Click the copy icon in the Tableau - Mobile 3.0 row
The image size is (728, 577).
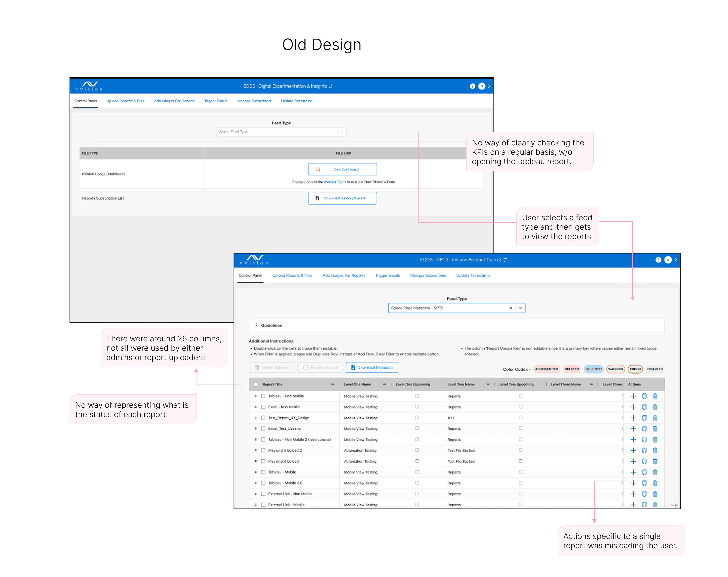[644, 483]
